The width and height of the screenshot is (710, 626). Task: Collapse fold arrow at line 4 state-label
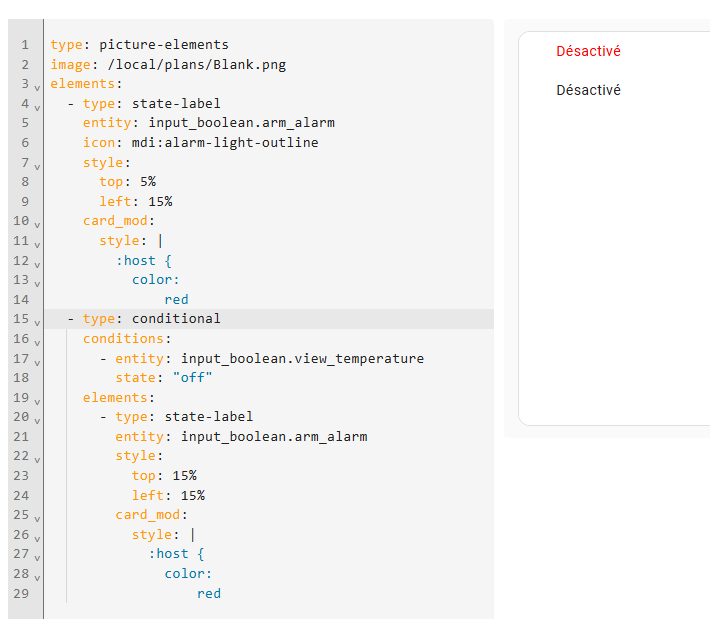click(37, 107)
